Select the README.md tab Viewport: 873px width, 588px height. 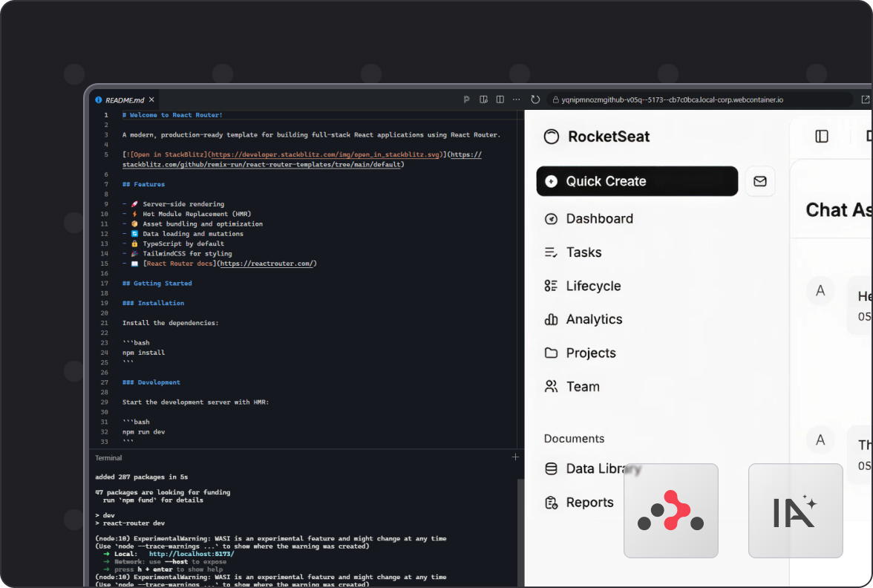tap(124, 99)
